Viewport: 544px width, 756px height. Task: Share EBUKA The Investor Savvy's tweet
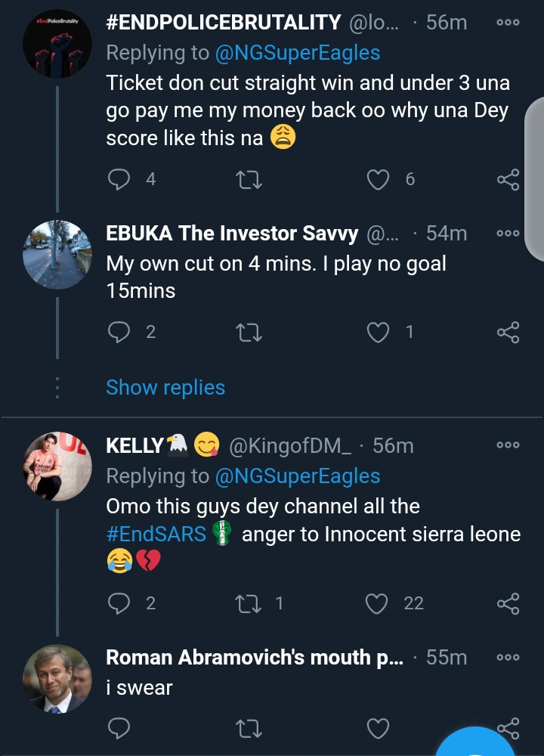(508, 331)
